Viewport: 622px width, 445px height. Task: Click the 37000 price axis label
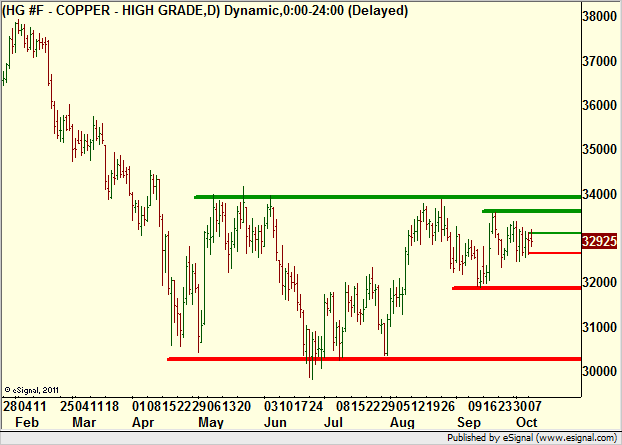599,61
